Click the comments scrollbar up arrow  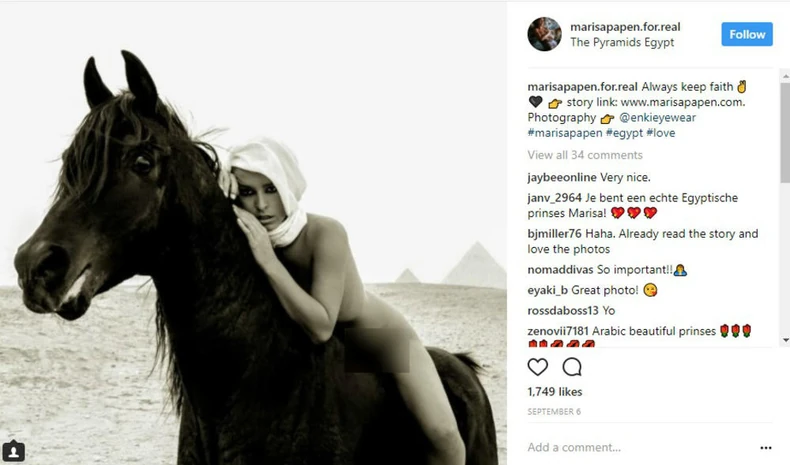click(785, 76)
